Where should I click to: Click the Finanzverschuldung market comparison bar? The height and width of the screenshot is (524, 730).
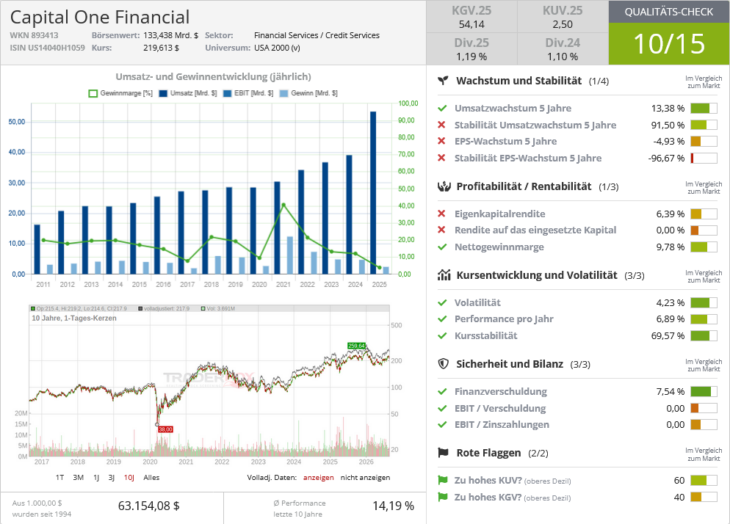coord(704,391)
